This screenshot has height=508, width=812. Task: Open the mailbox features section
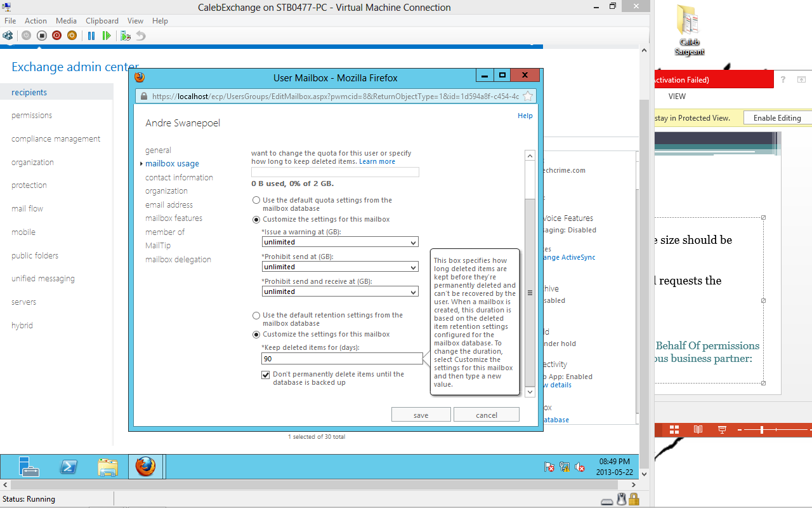pyautogui.click(x=174, y=218)
